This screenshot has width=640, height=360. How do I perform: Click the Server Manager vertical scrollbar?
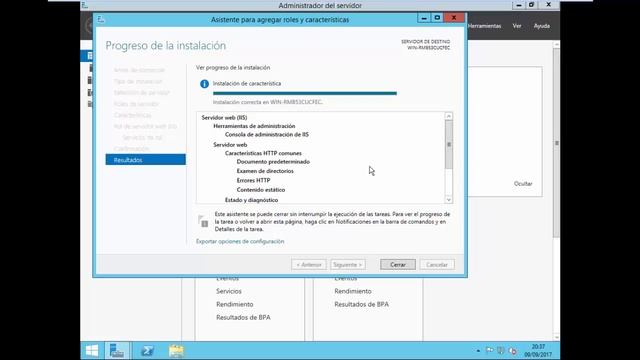tap(556, 143)
